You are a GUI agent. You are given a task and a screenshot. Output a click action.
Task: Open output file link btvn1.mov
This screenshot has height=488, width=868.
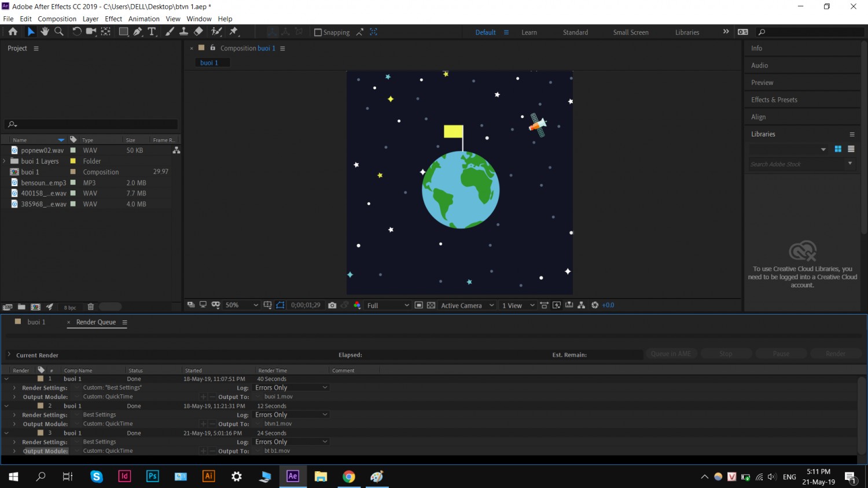pyautogui.click(x=278, y=424)
